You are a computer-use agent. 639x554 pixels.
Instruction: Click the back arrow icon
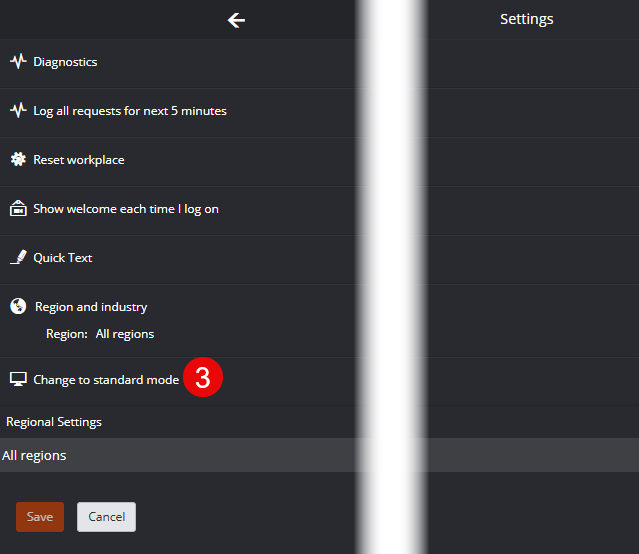coord(236,20)
